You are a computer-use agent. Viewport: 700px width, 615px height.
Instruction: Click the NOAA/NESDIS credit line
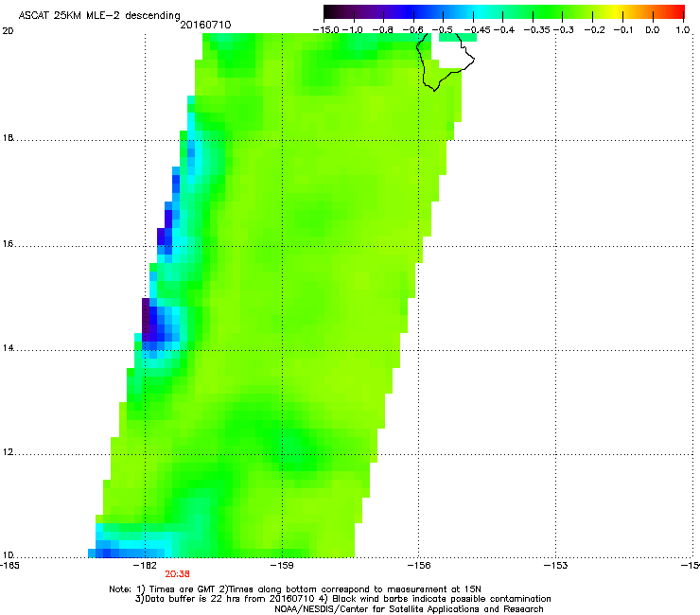409,609
